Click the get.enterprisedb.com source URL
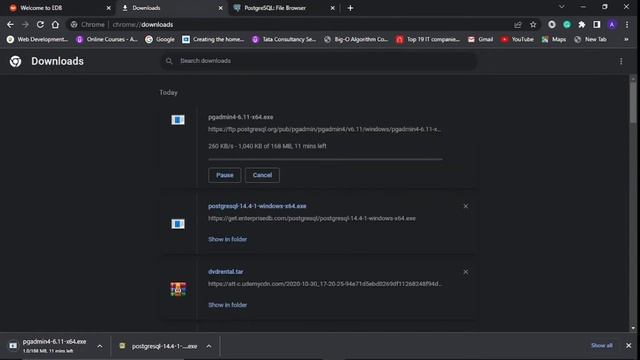Viewport: 640px width, 360px height. tap(312, 218)
